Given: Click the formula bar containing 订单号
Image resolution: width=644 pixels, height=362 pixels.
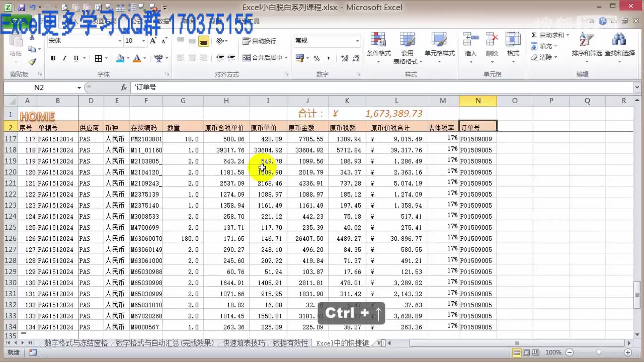Looking at the screenshot, I should pos(382,87).
